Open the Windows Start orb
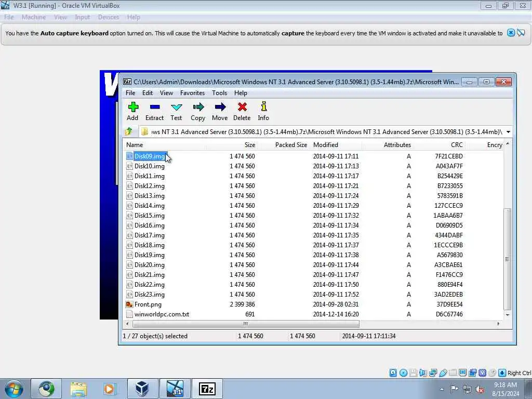This screenshot has height=399, width=532. [14, 389]
